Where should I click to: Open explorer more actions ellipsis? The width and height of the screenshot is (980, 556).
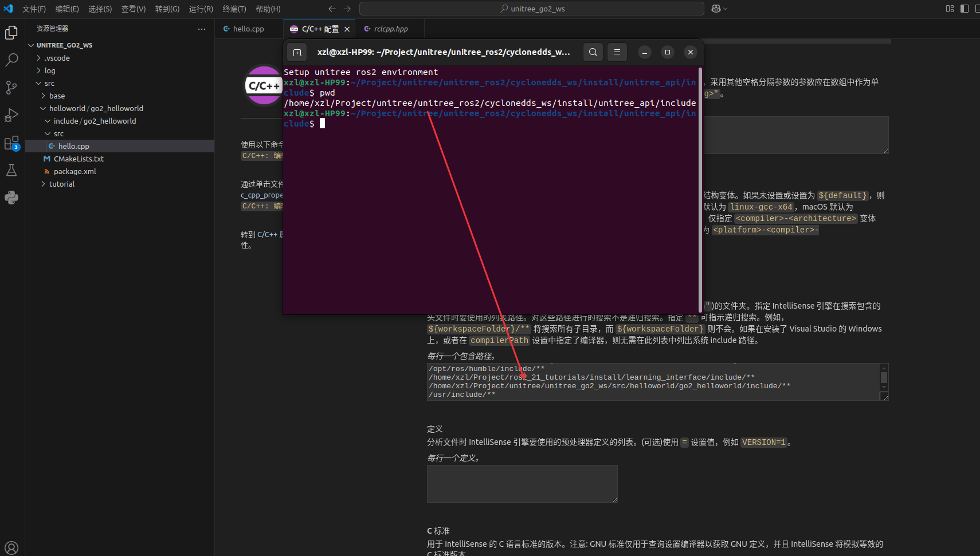[202, 29]
